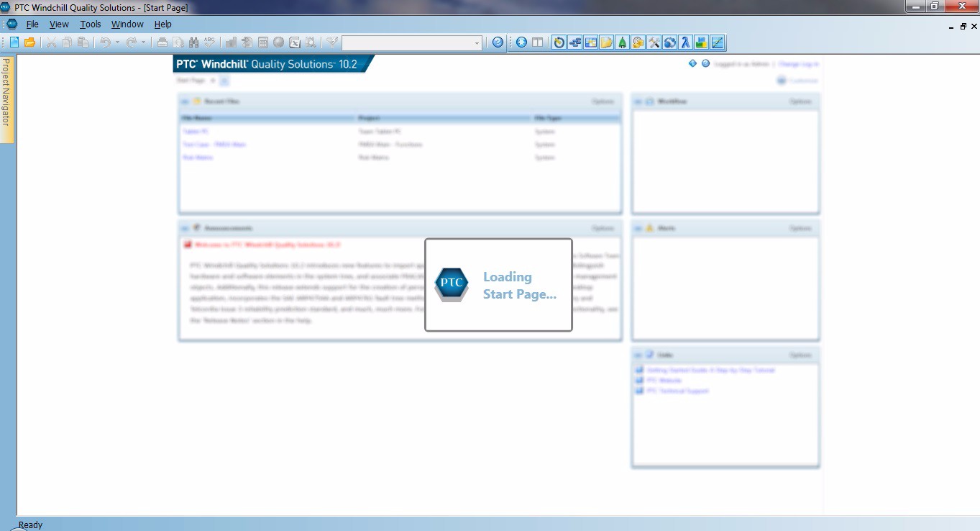Click the Customize start page link
This screenshot has height=531, width=980.
tap(803, 81)
